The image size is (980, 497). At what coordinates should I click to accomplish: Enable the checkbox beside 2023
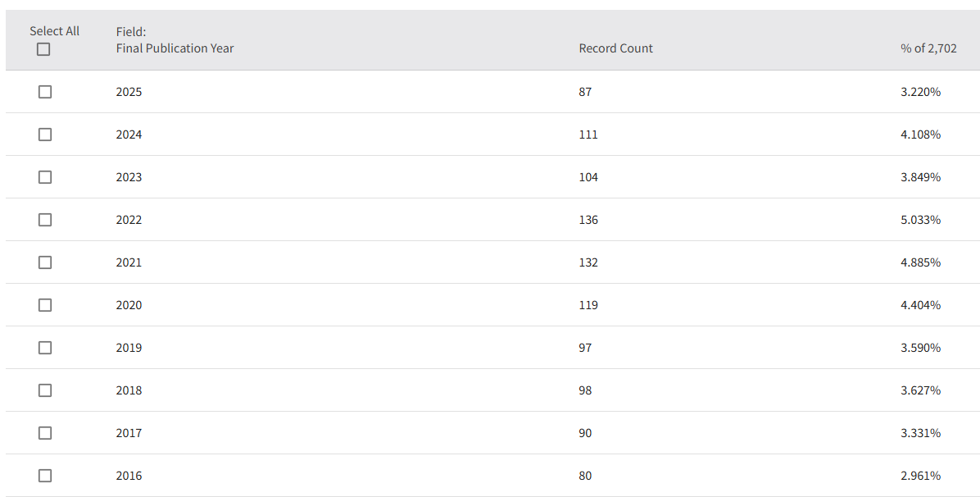45,177
